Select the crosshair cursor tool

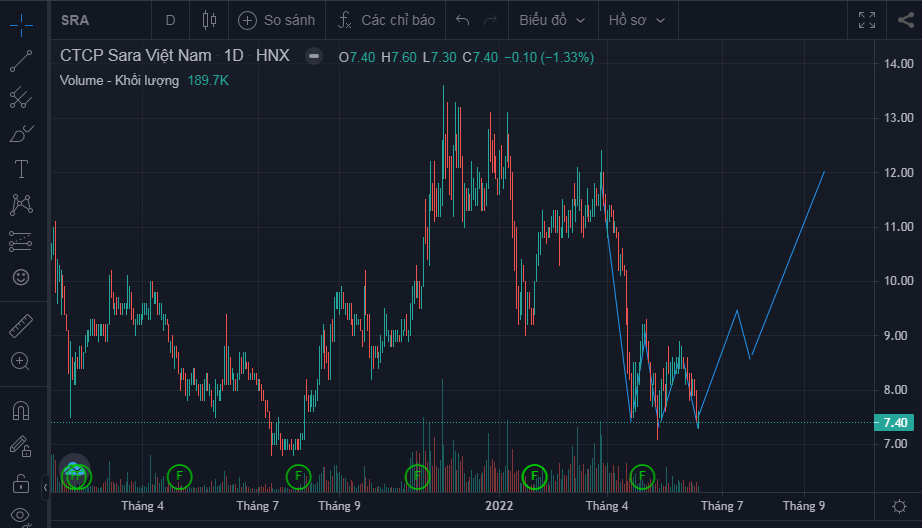tap(20, 21)
